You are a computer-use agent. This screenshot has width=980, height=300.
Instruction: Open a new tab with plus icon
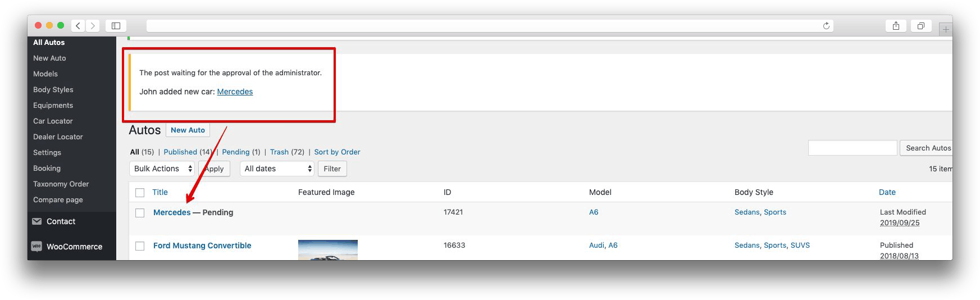pyautogui.click(x=946, y=29)
